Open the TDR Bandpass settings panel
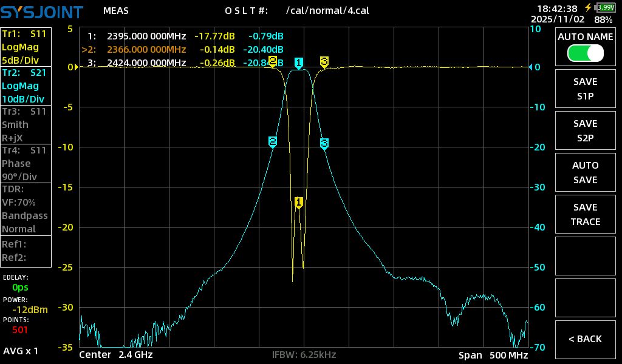Image resolution: width=622 pixels, height=364 pixels. click(x=26, y=209)
